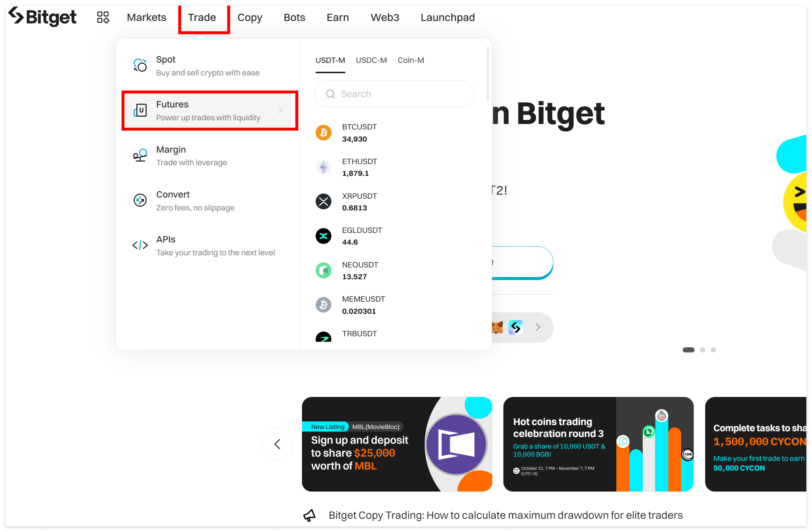Viewport: 812px width, 532px height.
Task: Click the XRP coin icon
Action: tap(323, 202)
